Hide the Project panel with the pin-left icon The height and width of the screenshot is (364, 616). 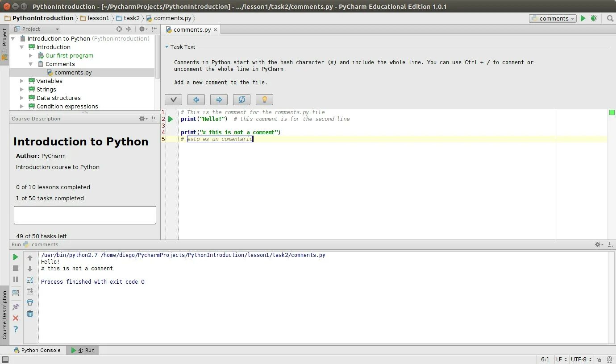pyautogui.click(x=154, y=29)
